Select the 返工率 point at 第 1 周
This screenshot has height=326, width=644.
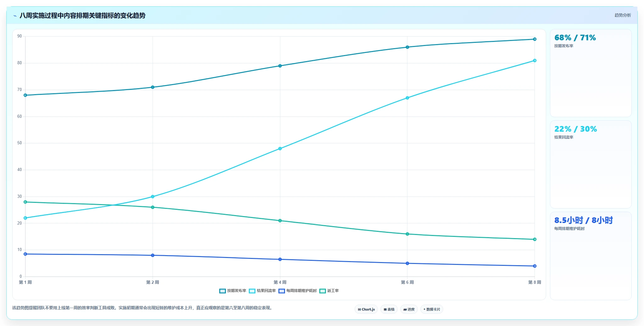25,202
